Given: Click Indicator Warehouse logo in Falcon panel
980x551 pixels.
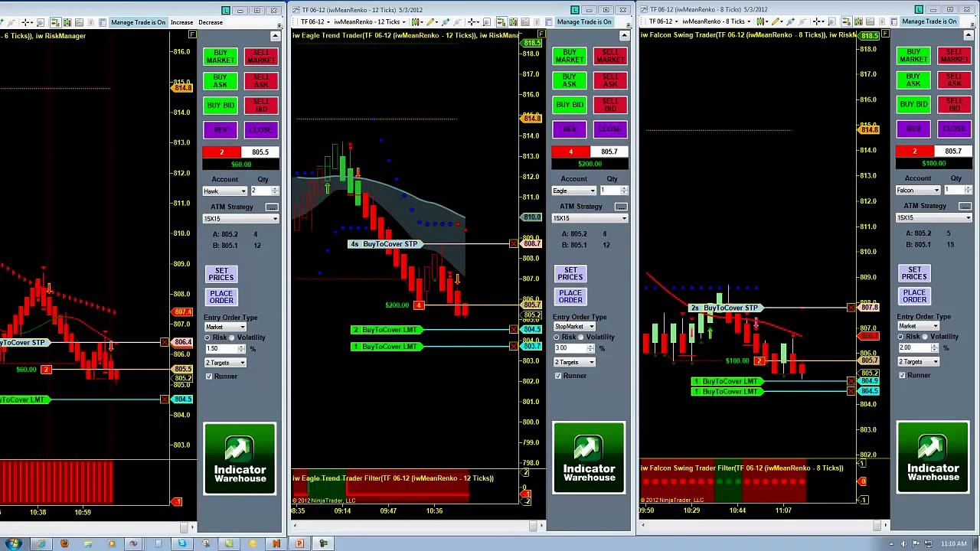Looking at the screenshot, I should pos(933,458).
